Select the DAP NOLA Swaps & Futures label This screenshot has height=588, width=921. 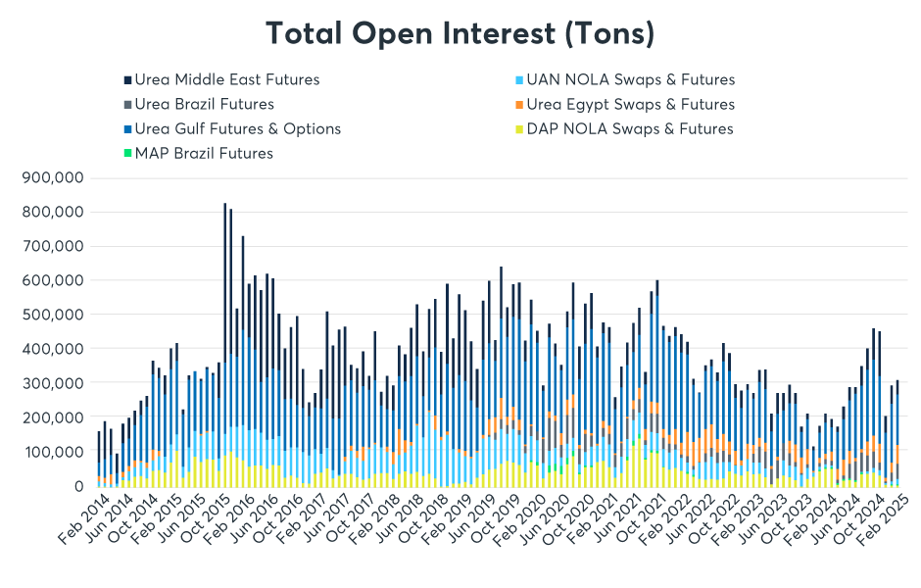tap(630, 129)
